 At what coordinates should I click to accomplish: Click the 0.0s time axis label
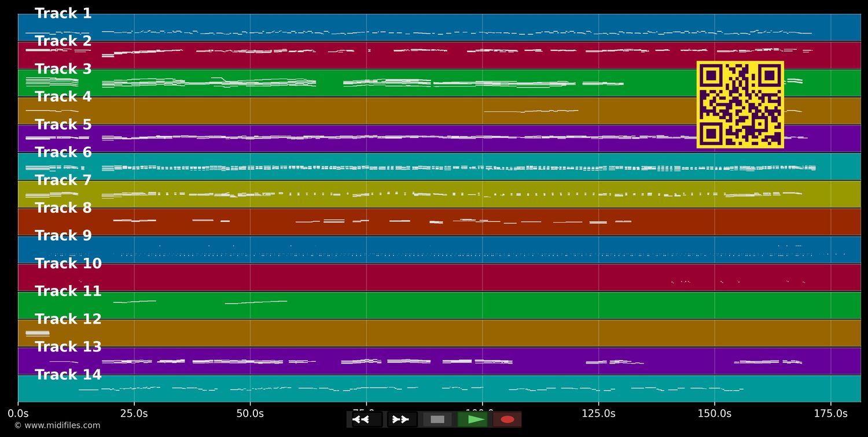(18, 413)
